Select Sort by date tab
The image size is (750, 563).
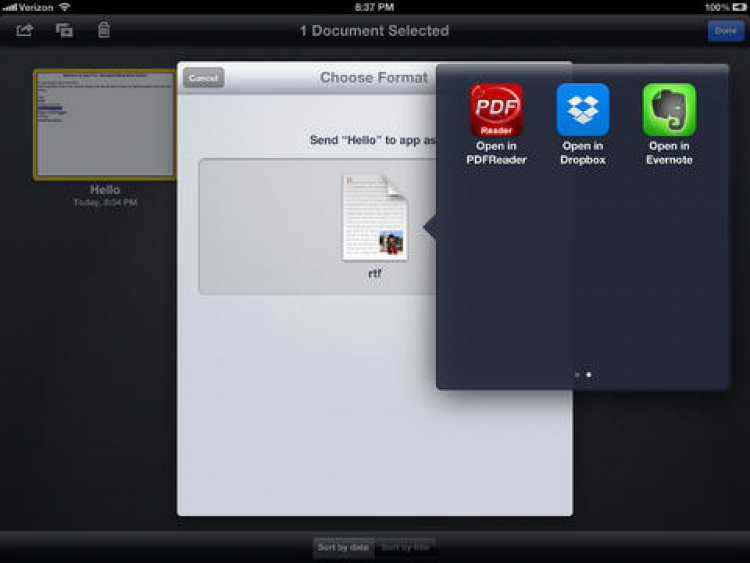coord(343,547)
